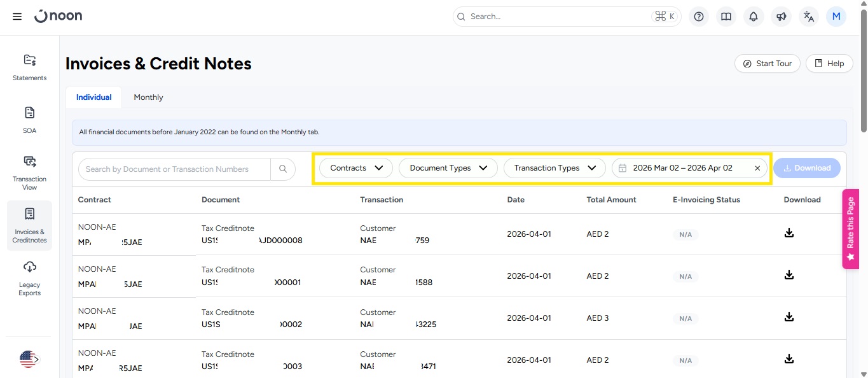The height and width of the screenshot is (378, 868).
Task: Open the hamburger navigation menu
Action: click(17, 17)
